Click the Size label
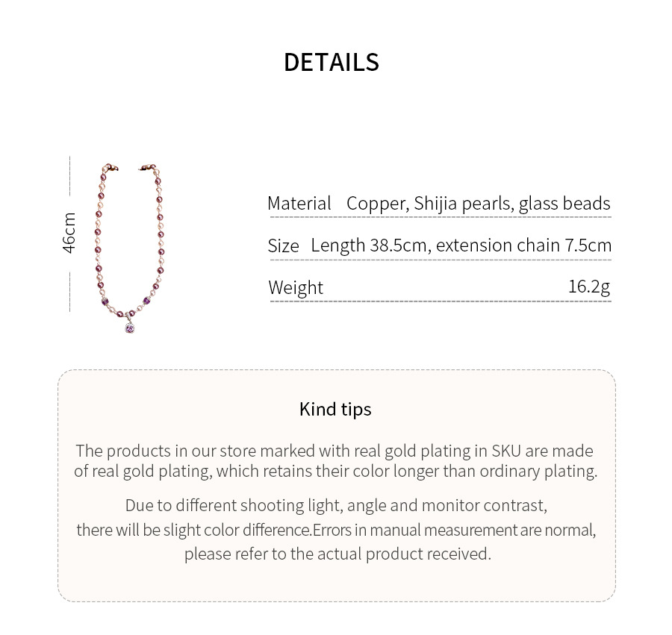This screenshot has height=635, width=672. tap(283, 245)
